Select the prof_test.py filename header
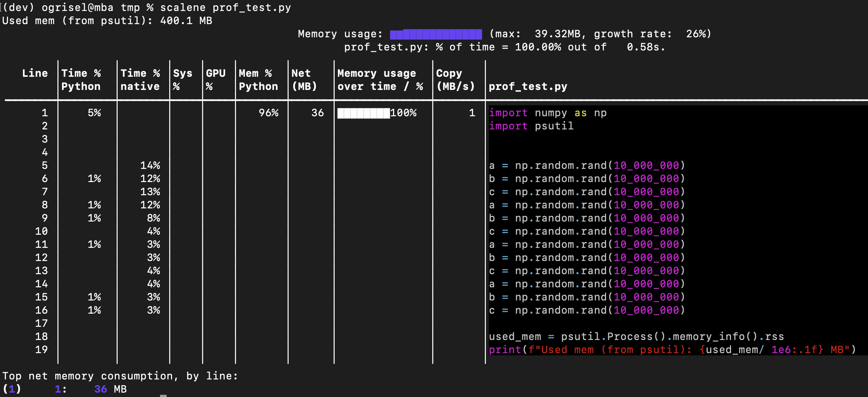Screen dimensions: 868x397 (x=527, y=87)
